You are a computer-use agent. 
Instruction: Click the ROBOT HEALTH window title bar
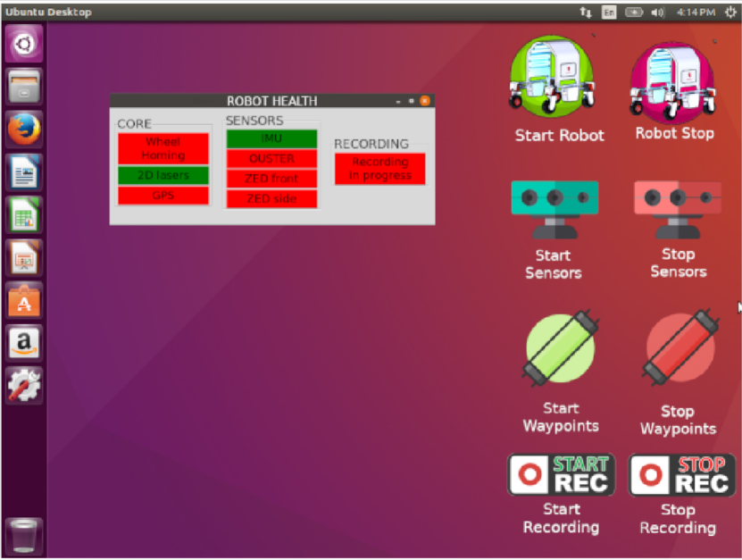click(x=272, y=101)
